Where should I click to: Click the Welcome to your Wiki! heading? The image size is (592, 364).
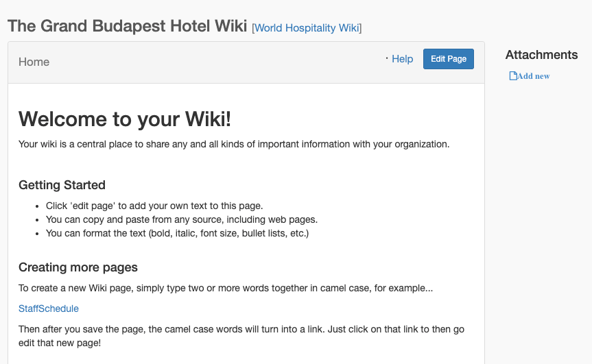click(x=125, y=119)
